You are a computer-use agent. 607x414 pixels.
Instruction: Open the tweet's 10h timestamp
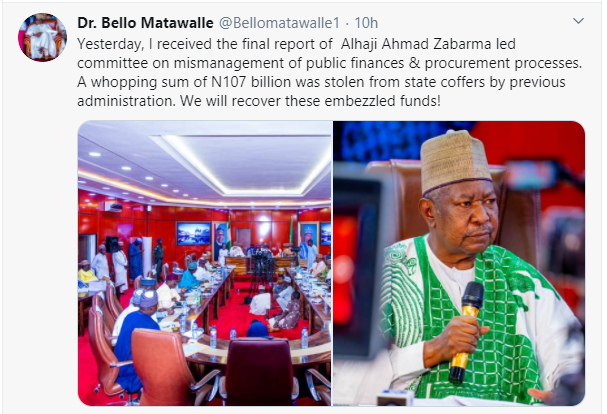pos(366,23)
